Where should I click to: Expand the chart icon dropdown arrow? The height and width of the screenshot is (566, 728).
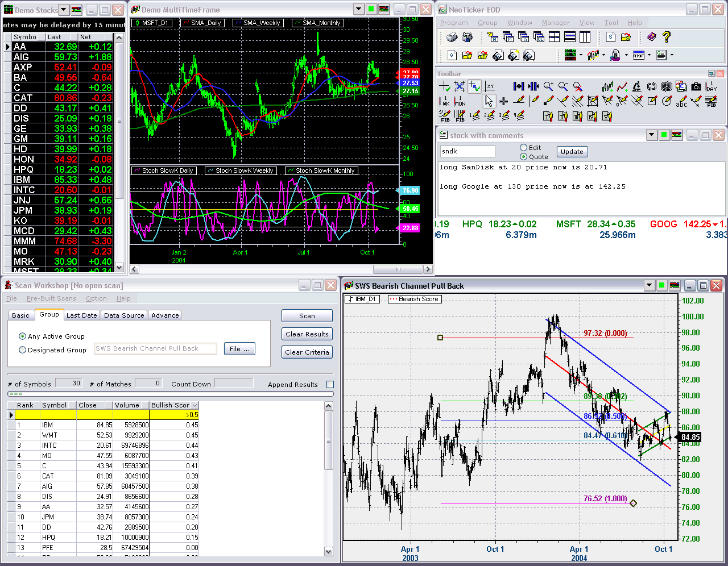[603, 56]
